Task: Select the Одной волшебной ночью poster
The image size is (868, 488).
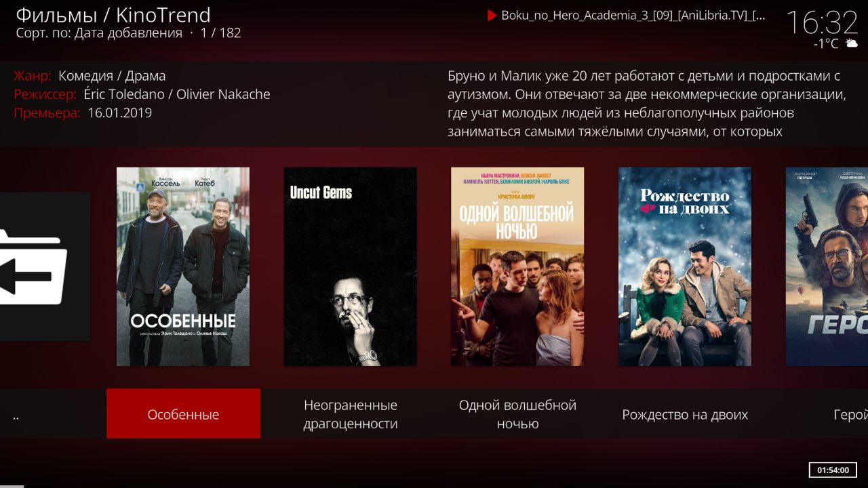Action: tap(517, 266)
